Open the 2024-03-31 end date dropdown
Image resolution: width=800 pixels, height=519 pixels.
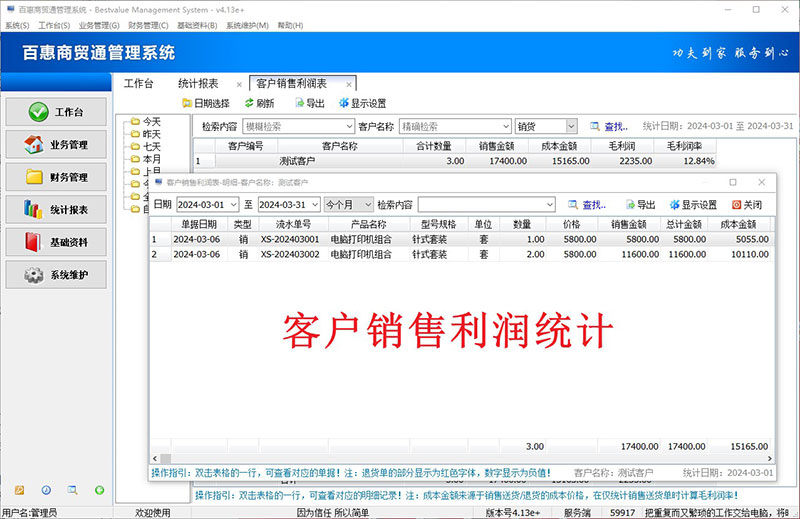point(315,205)
